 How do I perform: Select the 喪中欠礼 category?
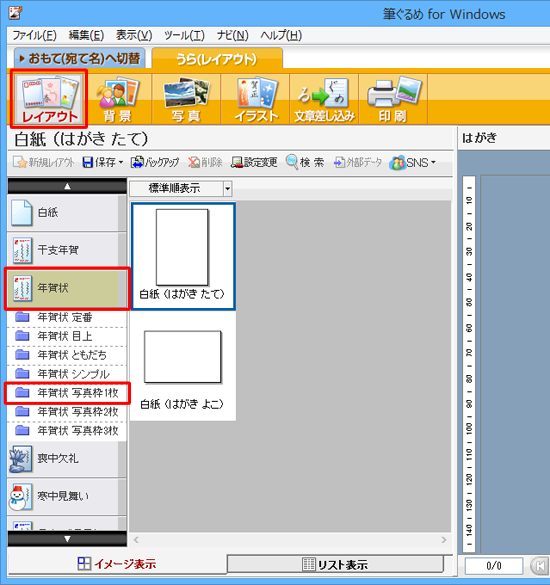(66, 459)
